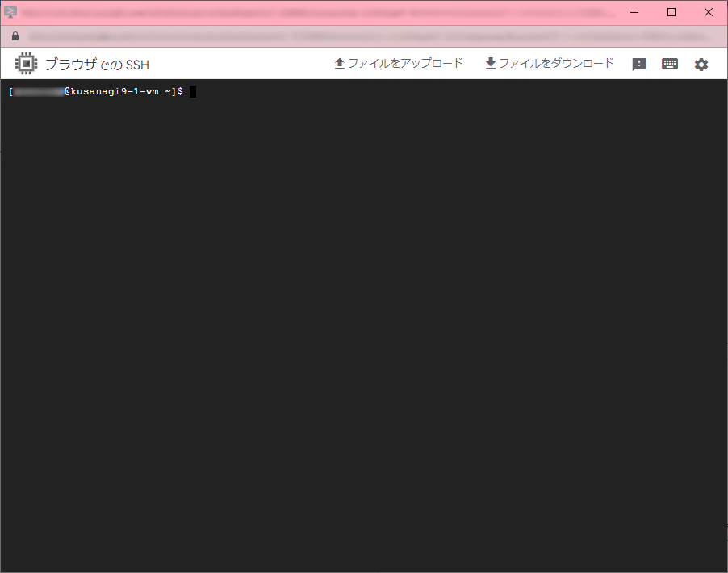Image resolution: width=728 pixels, height=573 pixels.
Task: Click the lock icon in address bar
Action: click(15, 36)
